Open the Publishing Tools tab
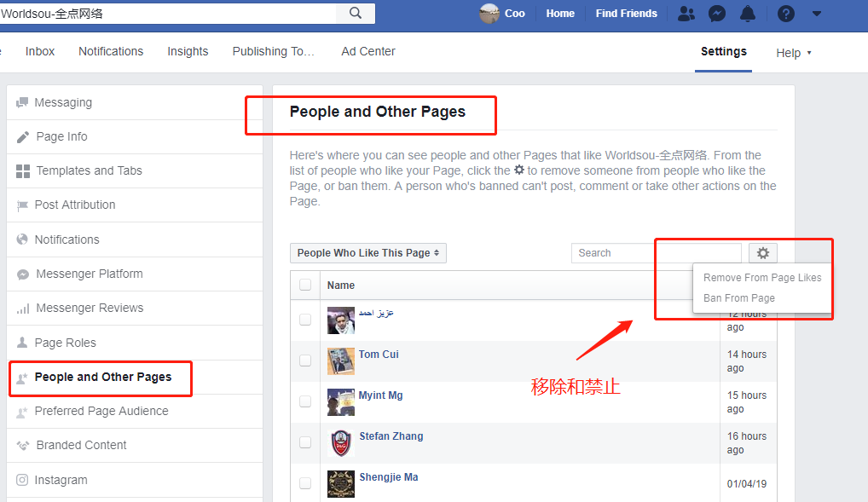Viewport: 868px width, 502px height. [x=274, y=51]
